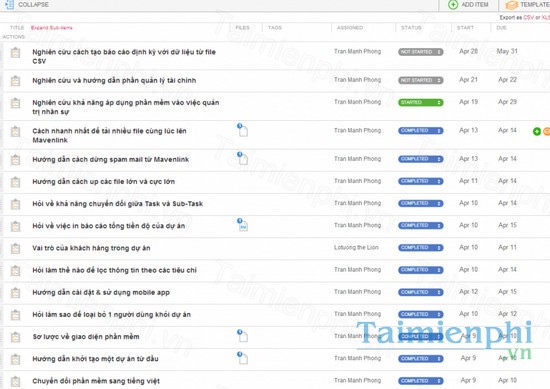Image resolution: width=550 pixels, height=389 pixels.
Task: Sort by the TITLE column header
Action: [17, 28]
